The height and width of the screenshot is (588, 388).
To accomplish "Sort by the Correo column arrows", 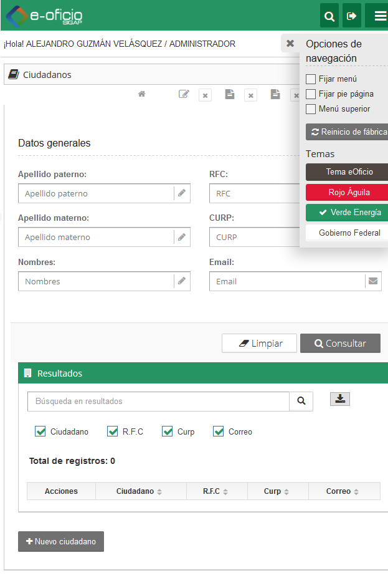I will pyautogui.click(x=356, y=491).
